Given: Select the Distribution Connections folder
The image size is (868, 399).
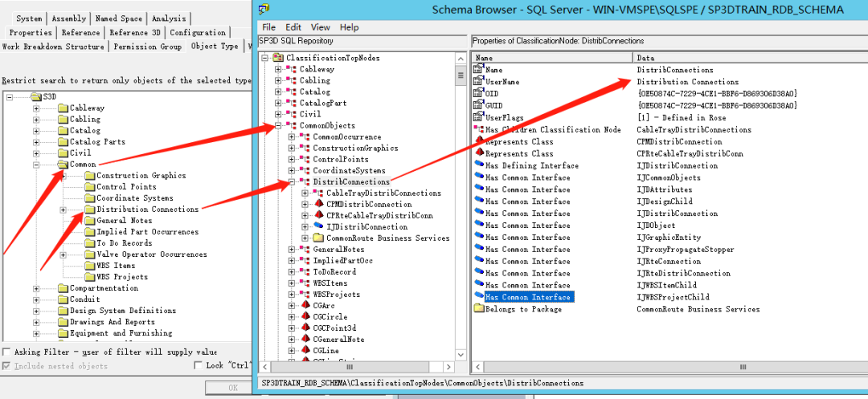Looking at the screenshot, I should point(147,210).
